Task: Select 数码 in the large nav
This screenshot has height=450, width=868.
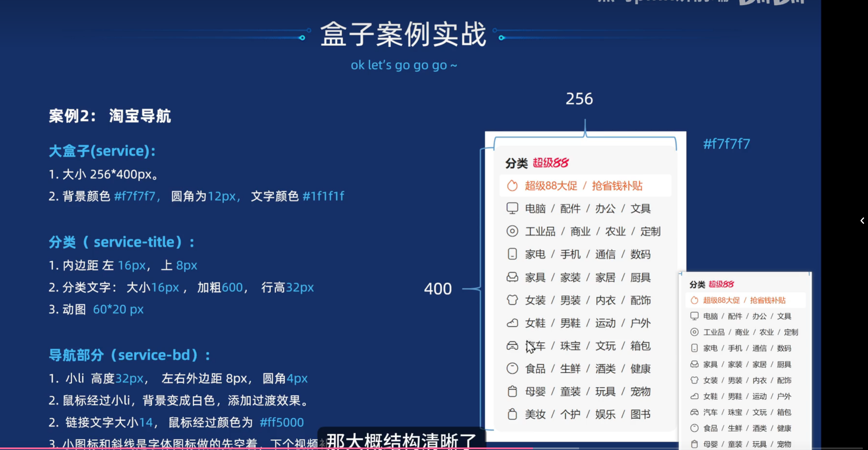Action: [640, 254]
